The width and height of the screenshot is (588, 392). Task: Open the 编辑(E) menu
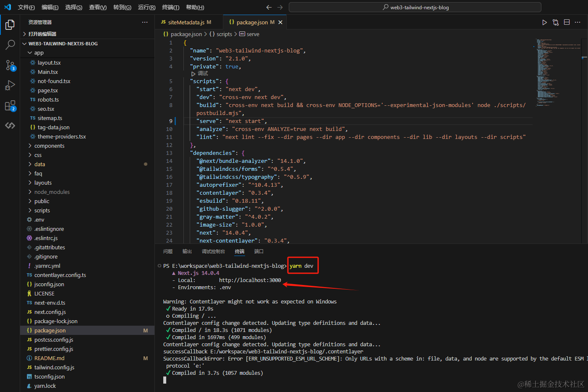(x=50, y=7)
